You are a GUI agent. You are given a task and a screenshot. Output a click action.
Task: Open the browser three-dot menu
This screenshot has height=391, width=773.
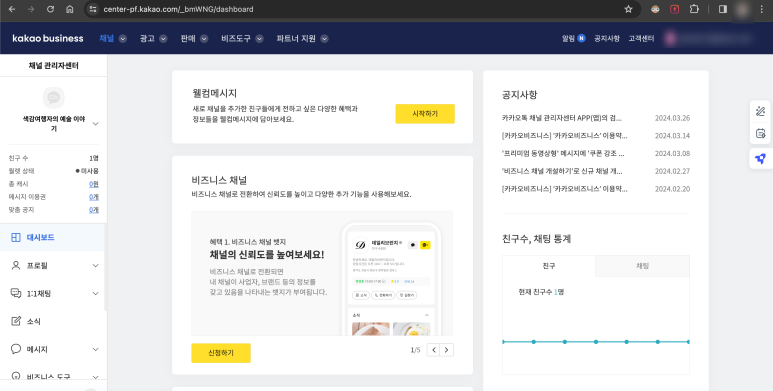click(x=762, y=9)
